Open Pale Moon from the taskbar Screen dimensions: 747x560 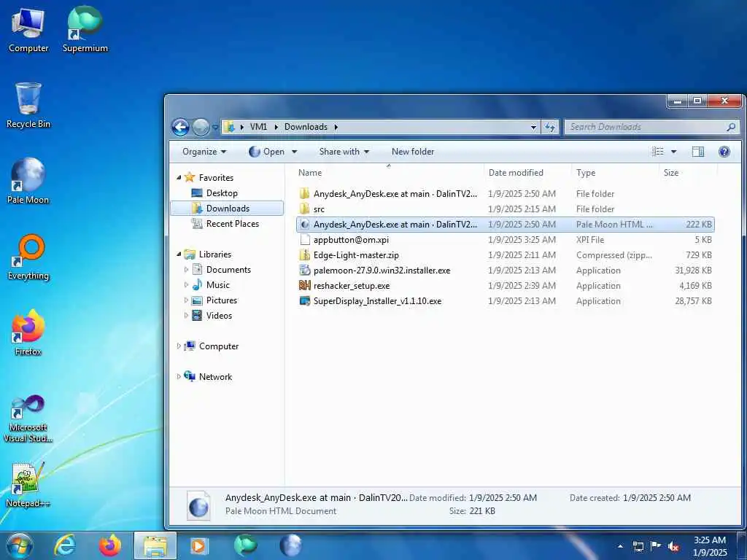tap(290, 545)
